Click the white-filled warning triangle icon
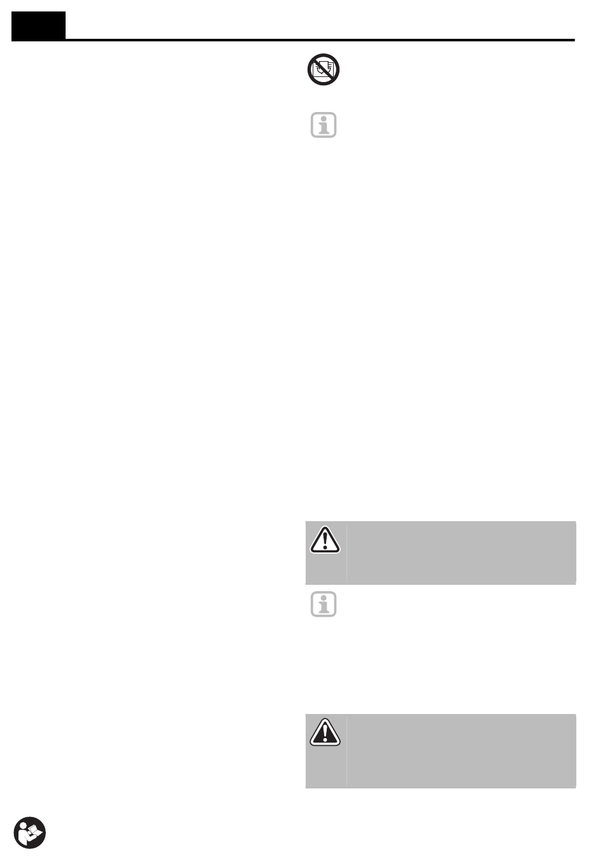Screen dimensions: 605x868 (325, 540)
